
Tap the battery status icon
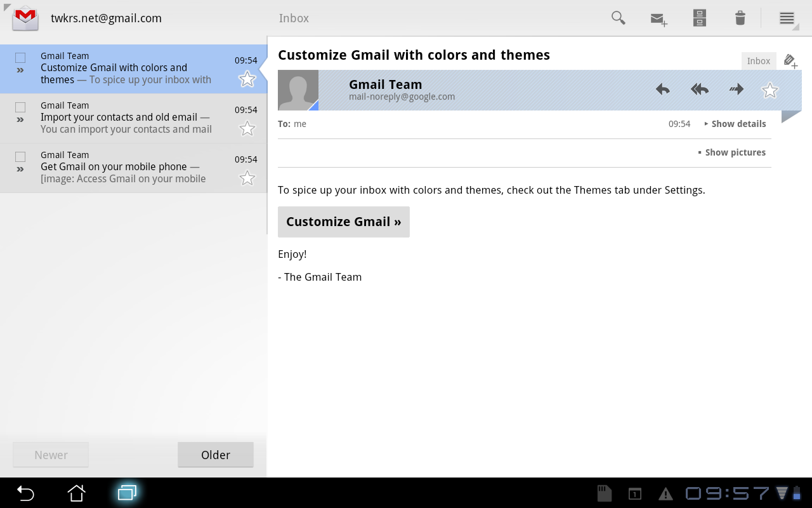(x=797, y=493)
